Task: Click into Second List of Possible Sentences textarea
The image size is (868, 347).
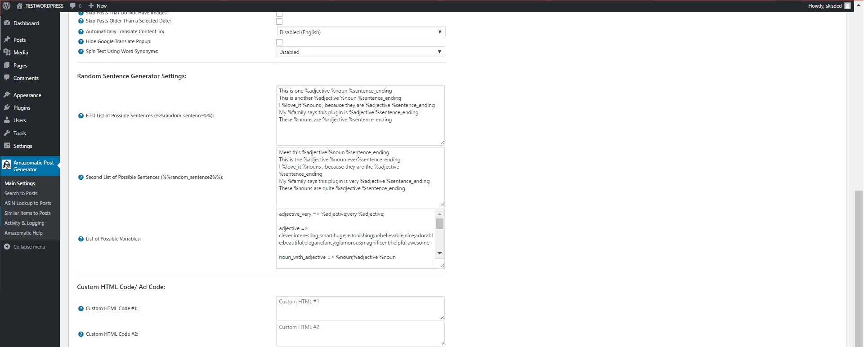Action: 360,177
